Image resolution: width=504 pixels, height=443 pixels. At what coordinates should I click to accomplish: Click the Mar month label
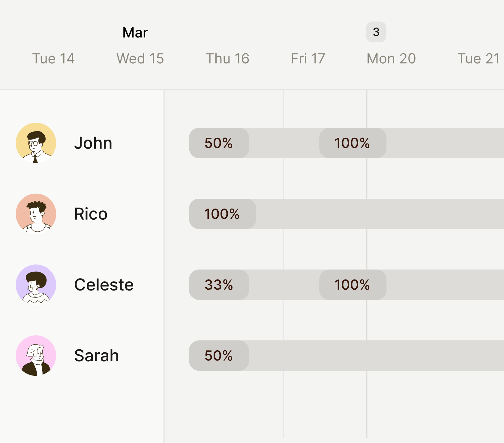coord(135,32)
